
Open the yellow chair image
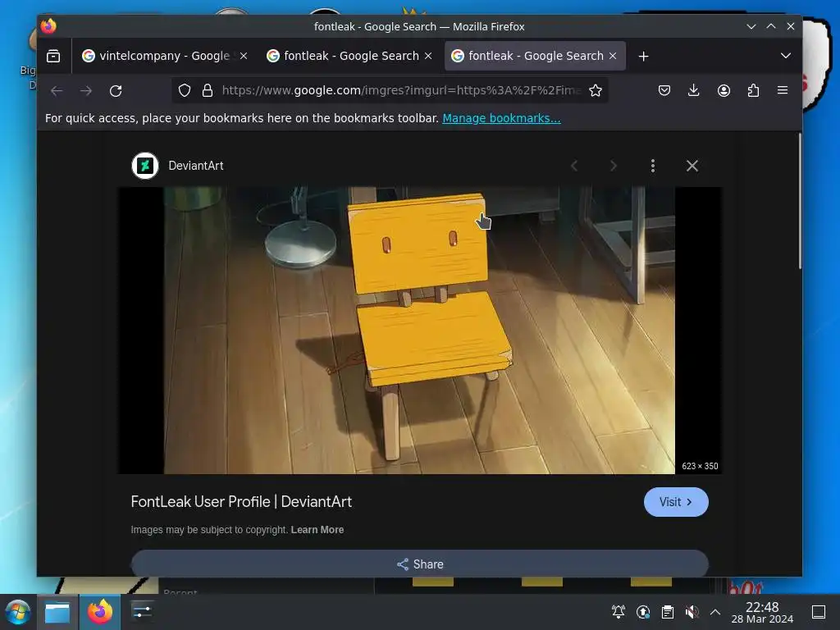(x=419, y=330)
